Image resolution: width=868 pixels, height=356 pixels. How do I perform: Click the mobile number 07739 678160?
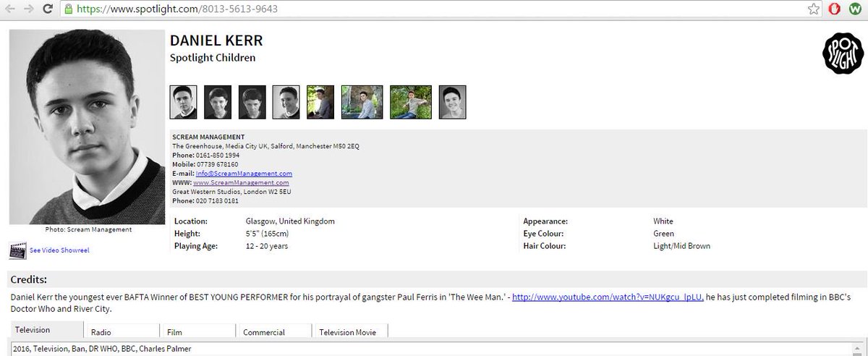(x=217, y=165)
